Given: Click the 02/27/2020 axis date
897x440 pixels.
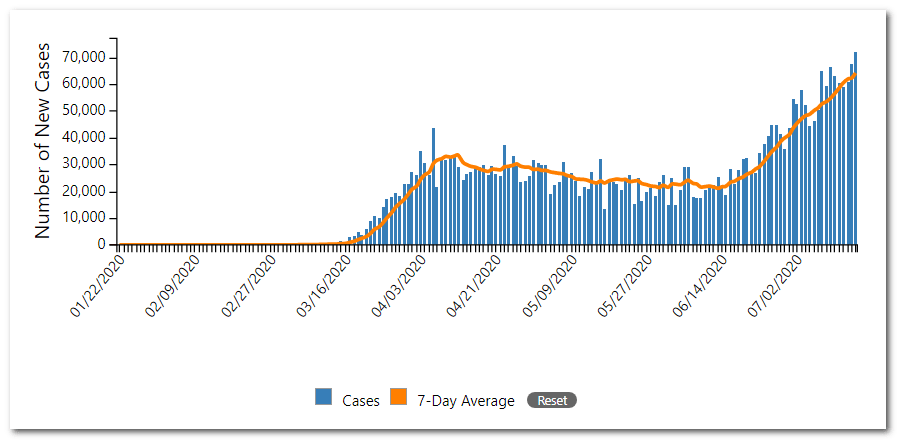Looking at the screenshot, I should click(x=248, y=287).
